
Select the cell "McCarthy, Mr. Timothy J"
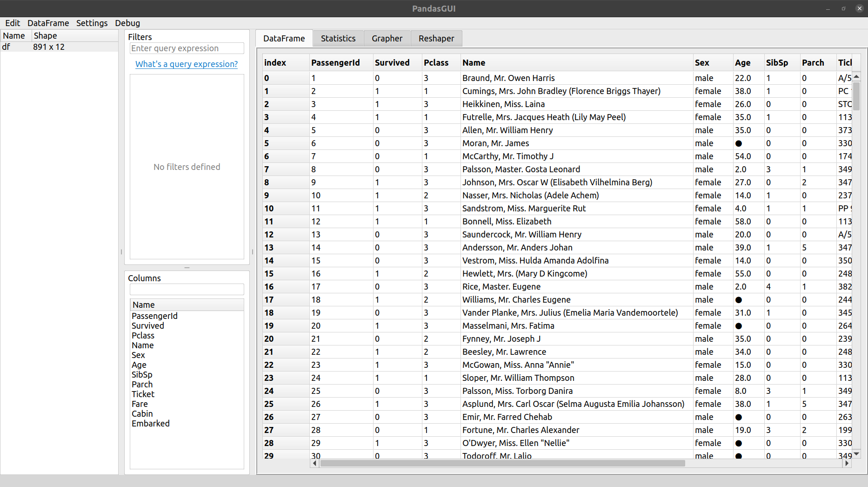point(577,156)
